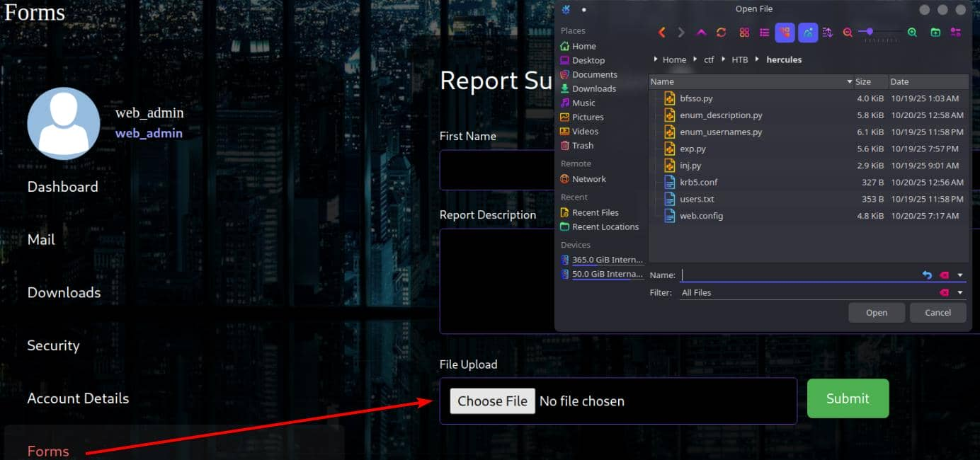This screenshot has width=980, height=460.
Task: Reload the folder with the refresh icon
Action: pyautogui.click(x=721, y=33)
